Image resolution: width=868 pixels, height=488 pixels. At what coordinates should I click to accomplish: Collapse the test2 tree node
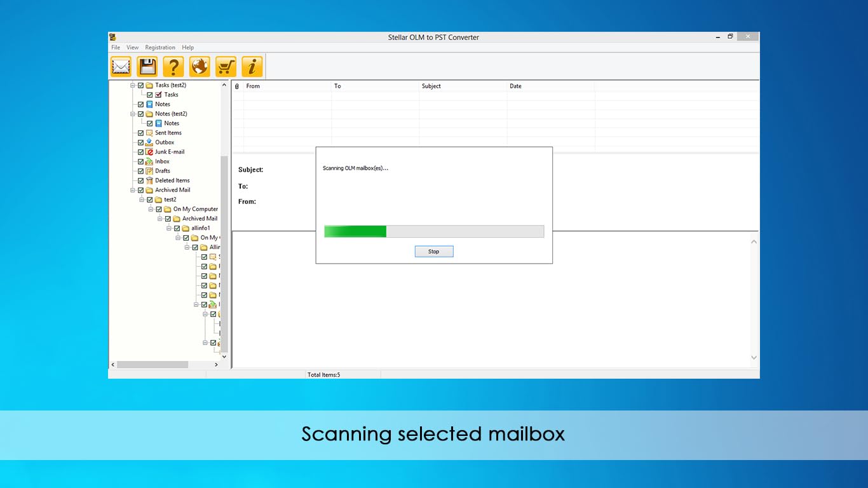pos(142,200)
